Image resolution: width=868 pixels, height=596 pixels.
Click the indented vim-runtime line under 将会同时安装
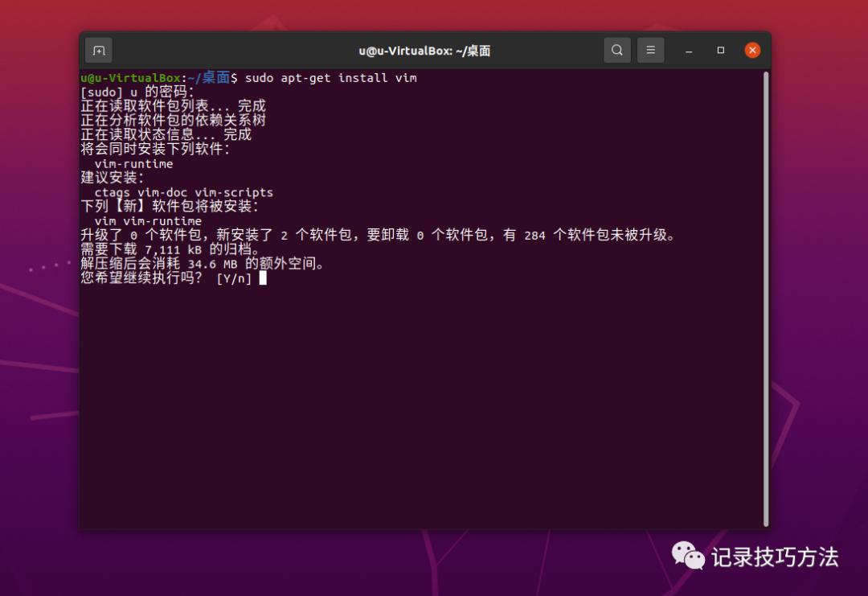(133, 164)
